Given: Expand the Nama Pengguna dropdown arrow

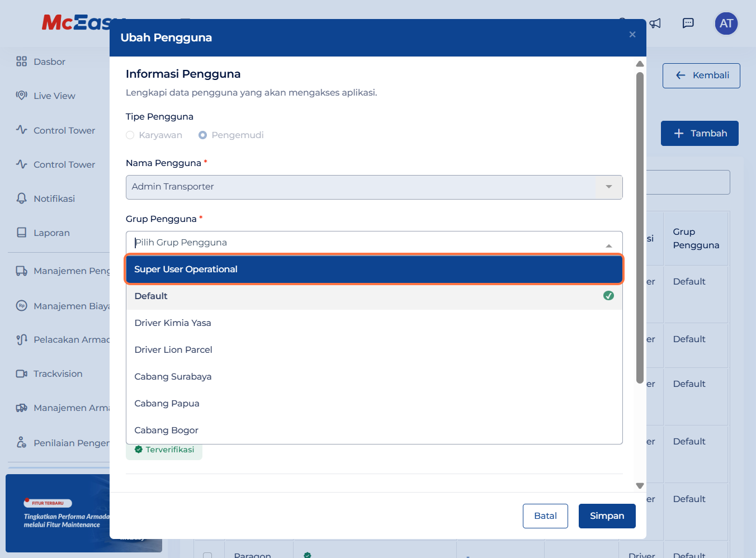Looking at the screenshot, I should coord(609,187).
